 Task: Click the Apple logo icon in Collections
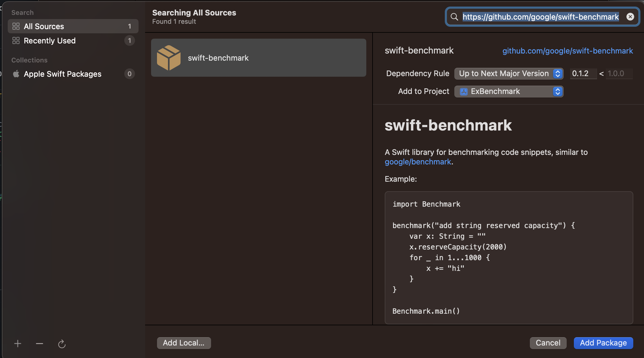click(16, 74)
